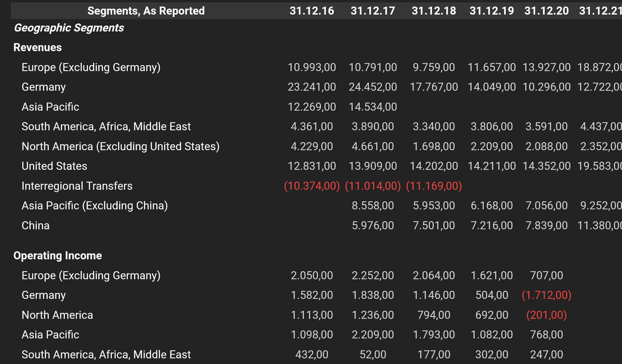
Task: Click the Interregional Transfers row label
Action: (77, 186)
